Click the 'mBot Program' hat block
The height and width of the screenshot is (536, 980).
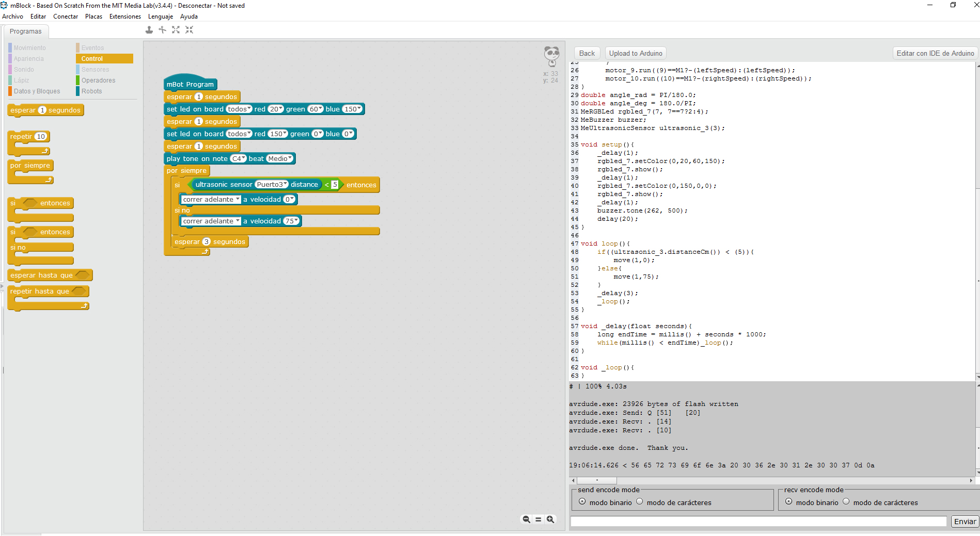(190, 84)
